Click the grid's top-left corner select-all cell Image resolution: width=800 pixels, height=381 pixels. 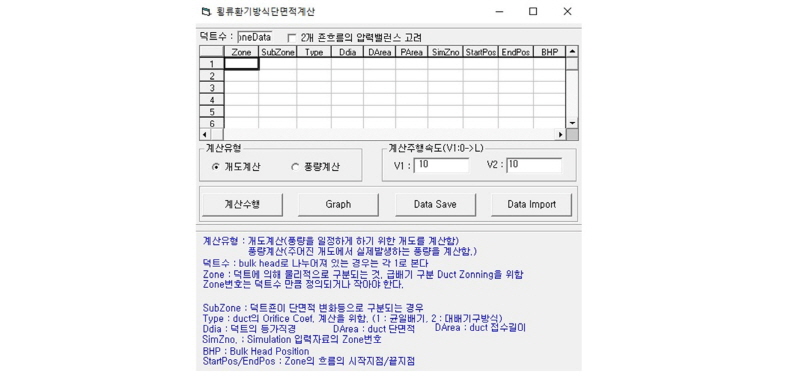[x=212, y=52]
